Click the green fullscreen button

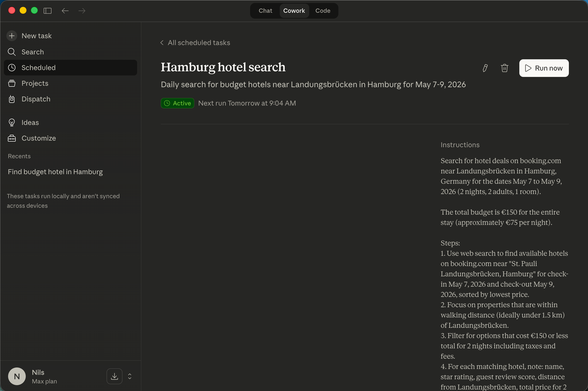[x=34, y=11]
